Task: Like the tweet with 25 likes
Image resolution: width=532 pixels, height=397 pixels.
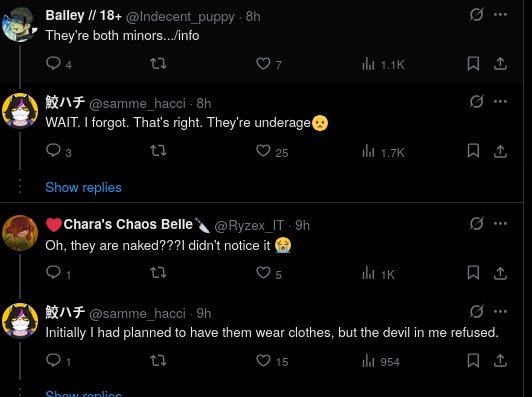Action: 263,151
